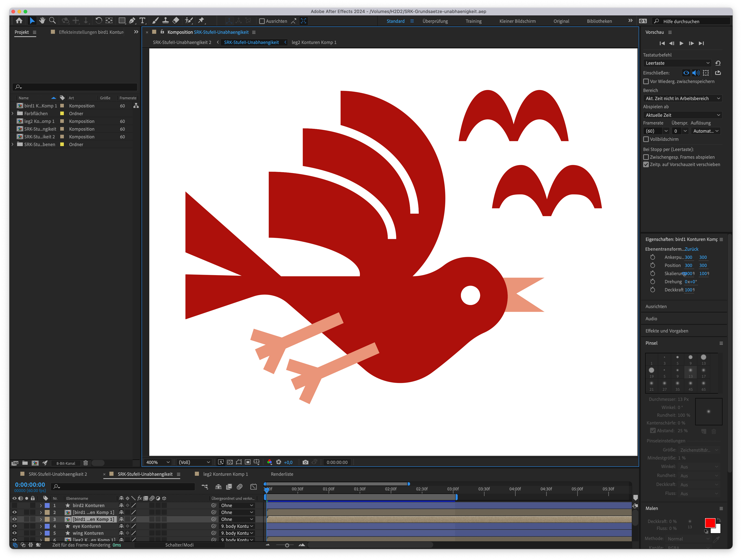742x560 pixels.
Task: Click the 0:00:00:00 timecode in timeline
Action: coord(30,485)
